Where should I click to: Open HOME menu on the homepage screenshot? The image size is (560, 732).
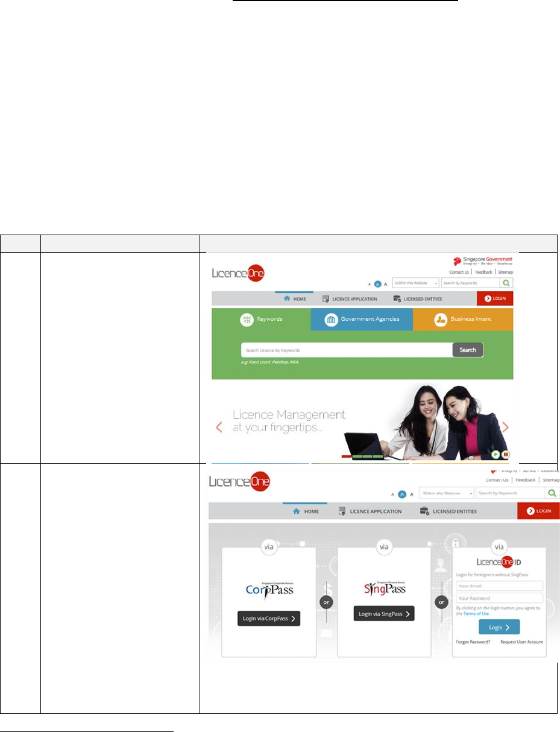tap(295, 299)
